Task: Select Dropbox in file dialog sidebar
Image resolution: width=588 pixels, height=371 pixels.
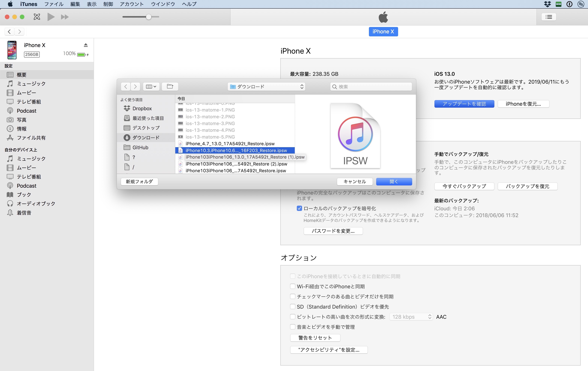Action: [x=146, y=108]
